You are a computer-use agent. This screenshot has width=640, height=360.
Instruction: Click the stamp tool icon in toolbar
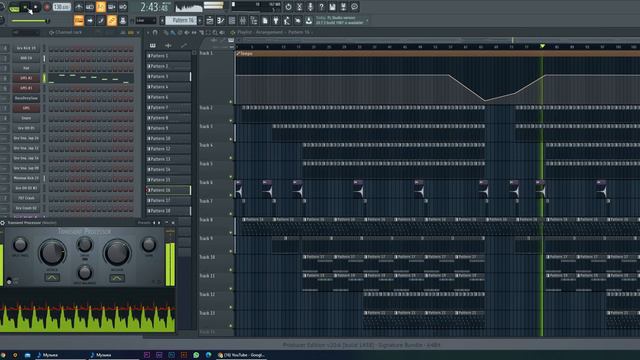click(x=123, y=20)
